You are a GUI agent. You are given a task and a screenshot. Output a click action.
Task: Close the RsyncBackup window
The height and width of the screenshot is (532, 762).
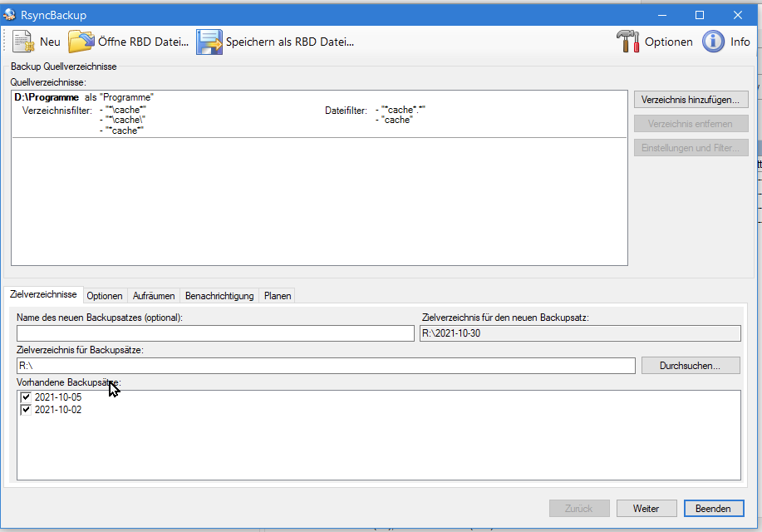pos(738,15)
